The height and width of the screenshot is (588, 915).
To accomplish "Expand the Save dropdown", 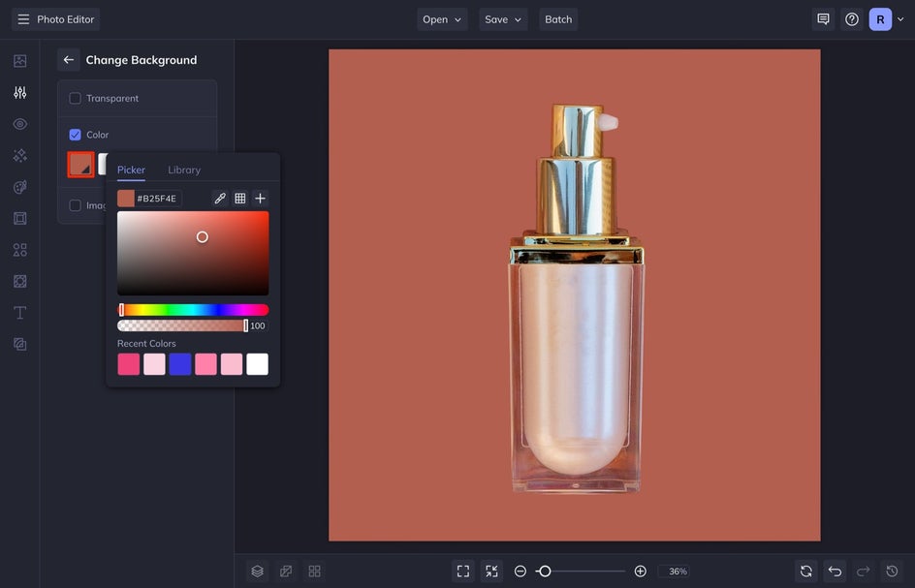I will (x=503, y=19).
